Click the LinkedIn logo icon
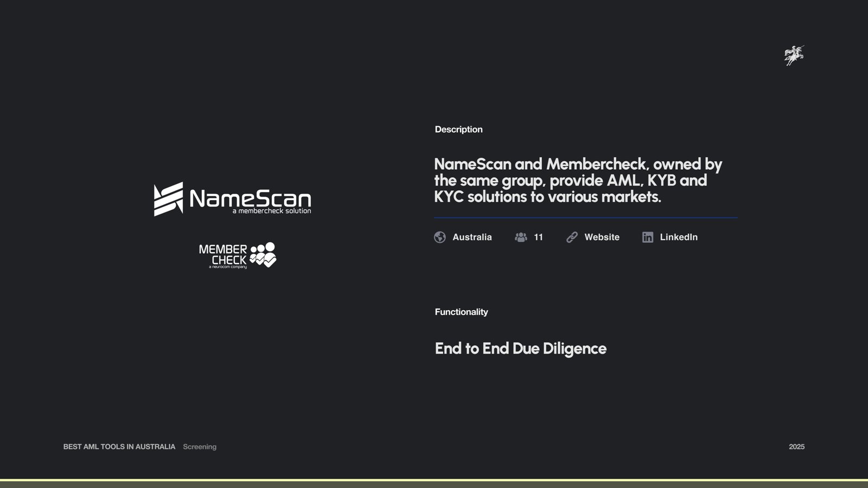Image resolution: width=868 pixels, height=488 pixels. pos(648,237)
